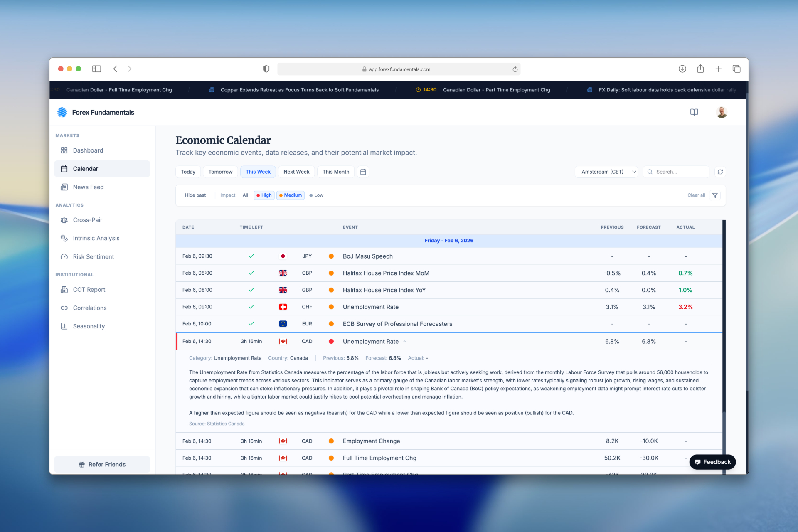Open the Cross-Pair analytics tool
Screen dimensions: 798x532
(x=87, y=220)
